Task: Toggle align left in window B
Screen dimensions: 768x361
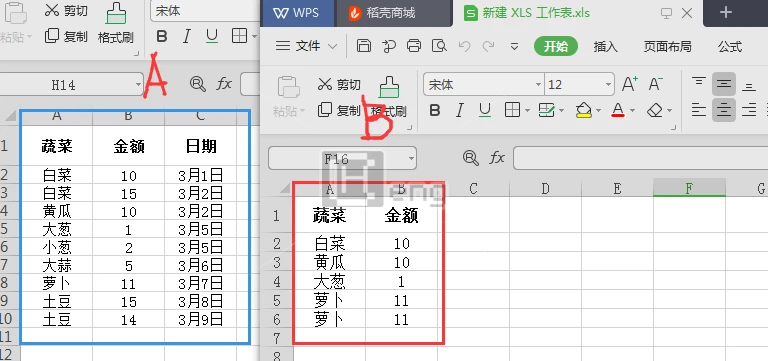Action: [698, 110]
